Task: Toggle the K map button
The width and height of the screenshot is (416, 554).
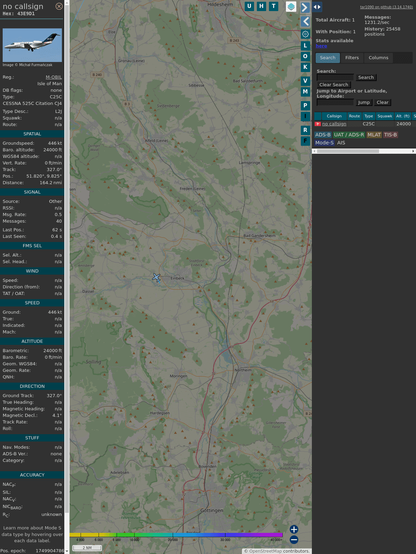Action: [x=305, y=67]
